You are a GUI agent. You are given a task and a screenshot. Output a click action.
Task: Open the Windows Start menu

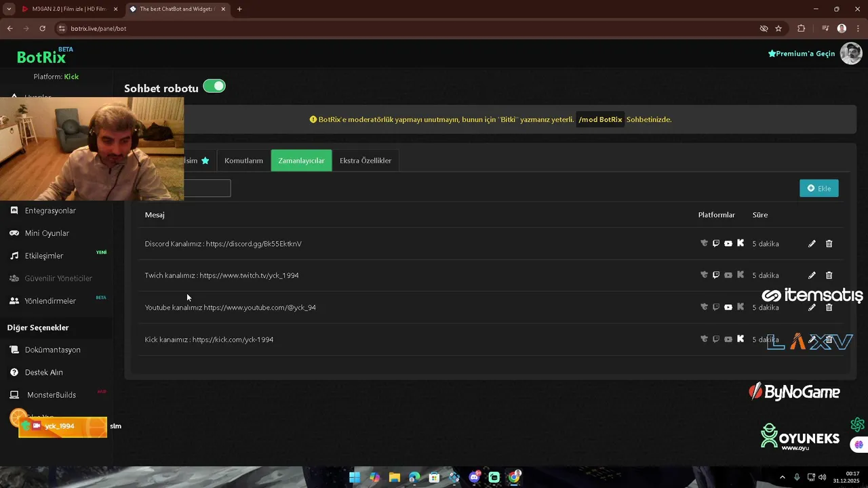(355, 477)
